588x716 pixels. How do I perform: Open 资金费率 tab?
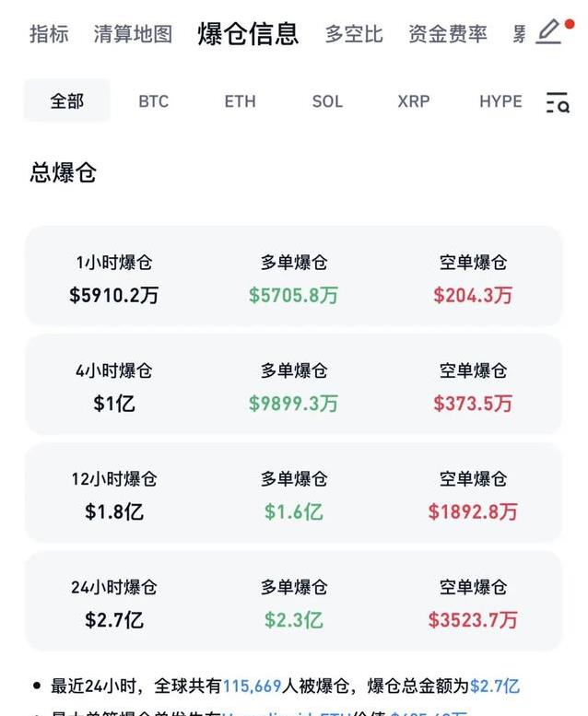click(x=448, y=34)
